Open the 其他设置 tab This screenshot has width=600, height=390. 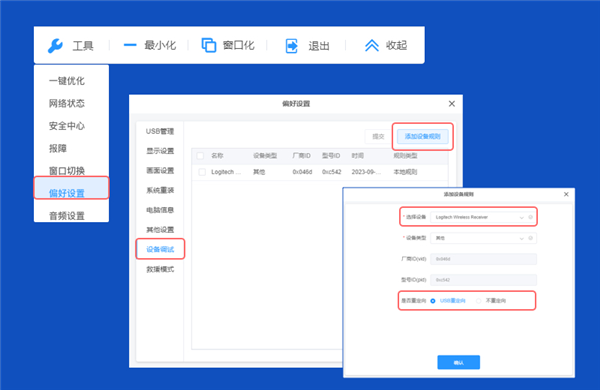pyautogui.click(x=160, y=230)
